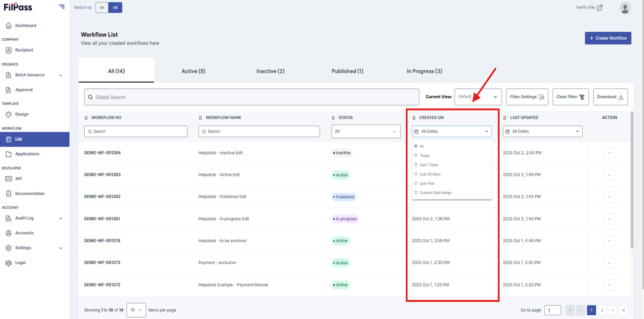The width and height of the screenshot is (644, 319).
Task: Click drag handle of Status column
Action: click(333, 118)
